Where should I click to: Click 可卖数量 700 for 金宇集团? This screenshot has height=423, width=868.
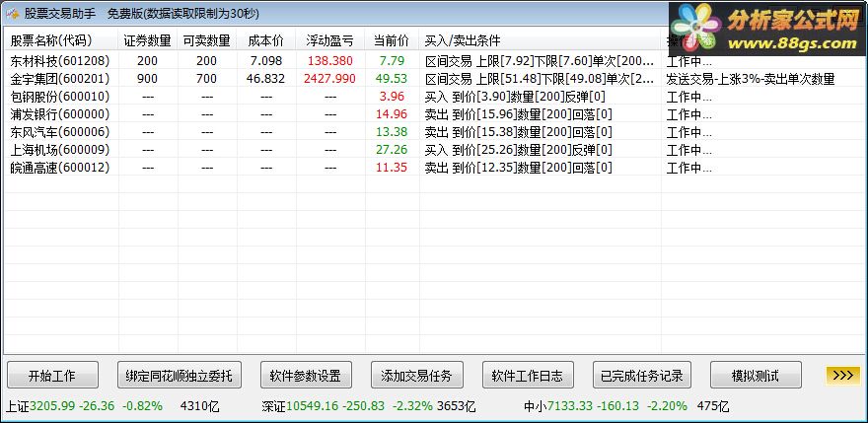click(206, 79)
